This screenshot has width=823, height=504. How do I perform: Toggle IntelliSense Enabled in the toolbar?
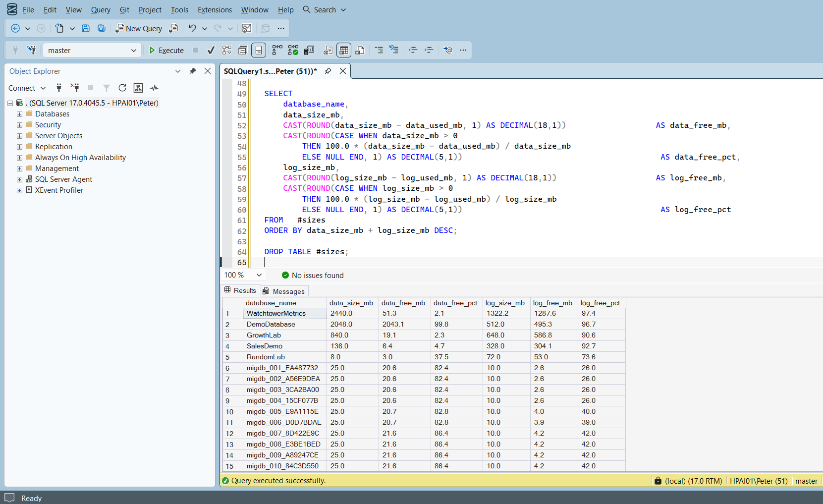(x=259, y=50)
